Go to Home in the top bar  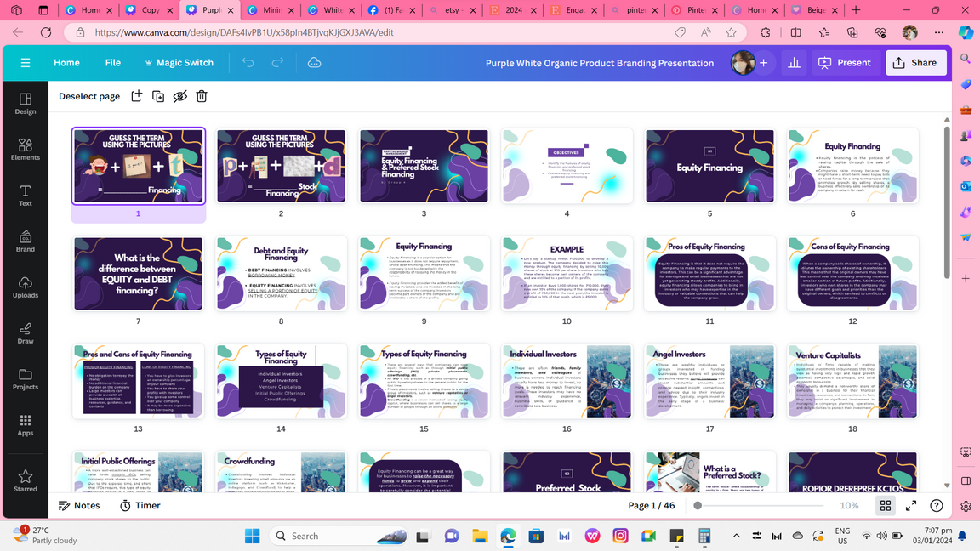tap(66, 63)
